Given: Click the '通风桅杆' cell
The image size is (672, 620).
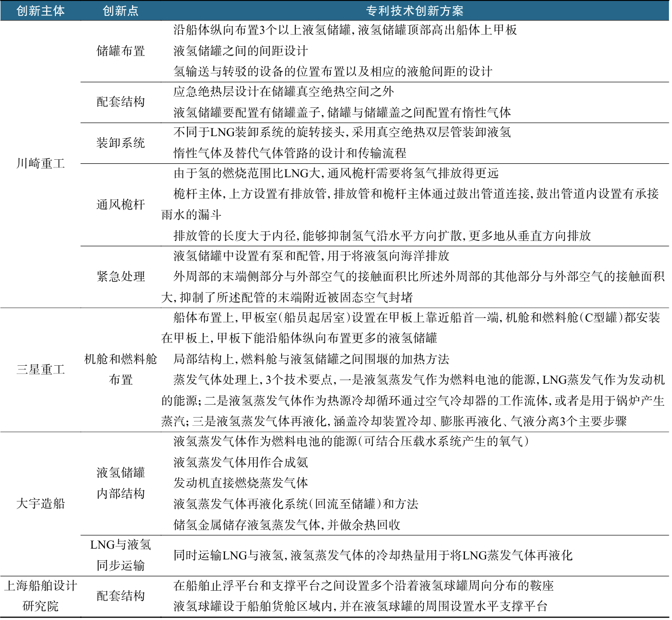Looking at the screenshot, I should pyautogui.click(x=120, y=204).
